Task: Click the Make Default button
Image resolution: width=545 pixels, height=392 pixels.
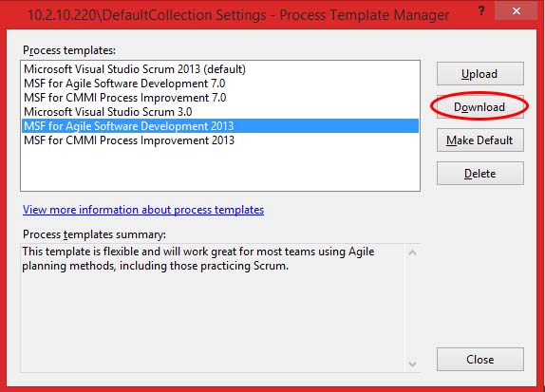Action: 480,140
